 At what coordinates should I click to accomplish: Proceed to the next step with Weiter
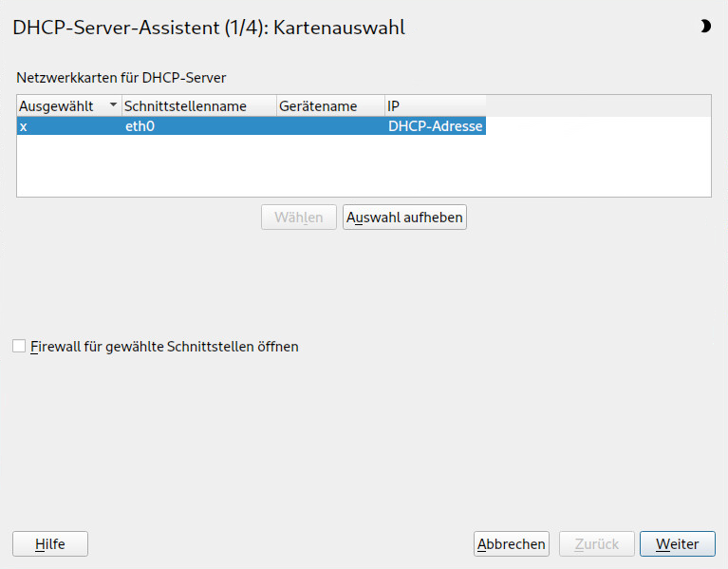click(678, 544)
